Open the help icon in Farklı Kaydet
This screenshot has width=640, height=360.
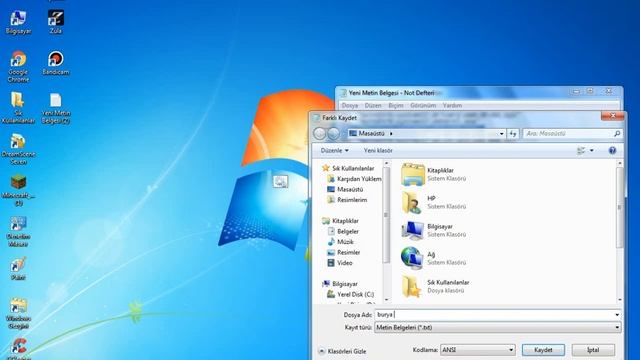[612, 151]
